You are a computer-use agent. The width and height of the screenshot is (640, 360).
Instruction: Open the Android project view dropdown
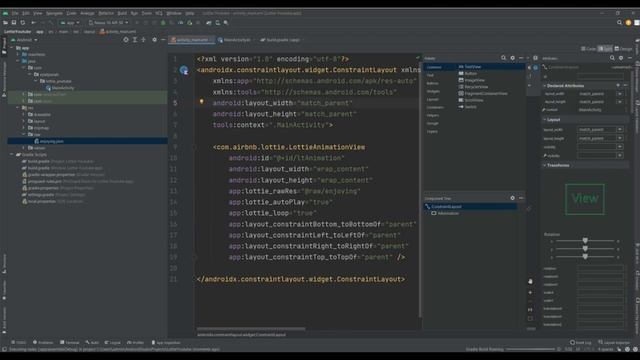[x=24, y=40]
